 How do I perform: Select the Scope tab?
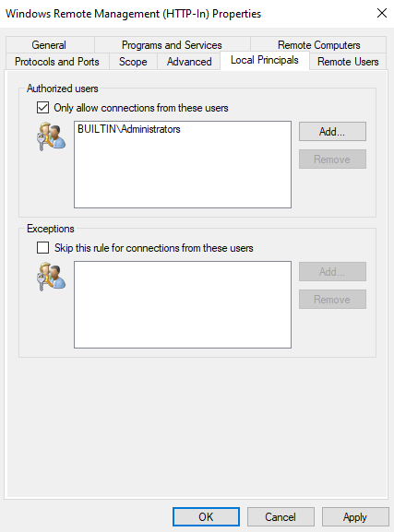133,62
